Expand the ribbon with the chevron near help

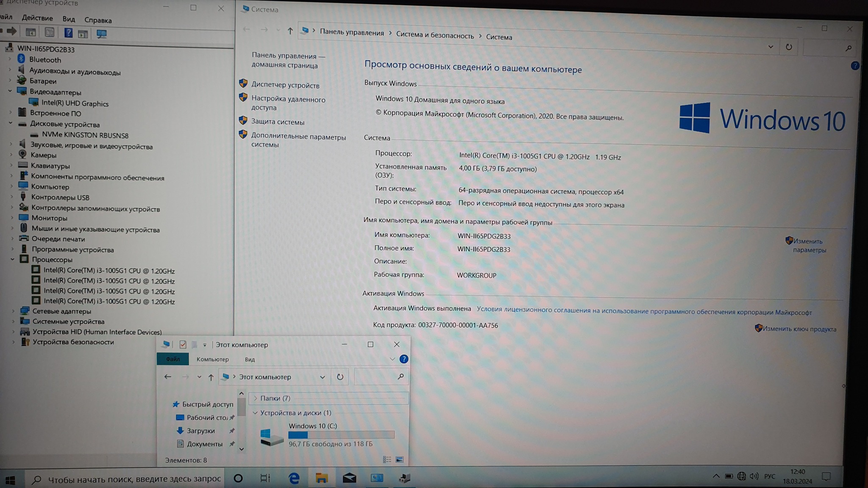[392, 359]
